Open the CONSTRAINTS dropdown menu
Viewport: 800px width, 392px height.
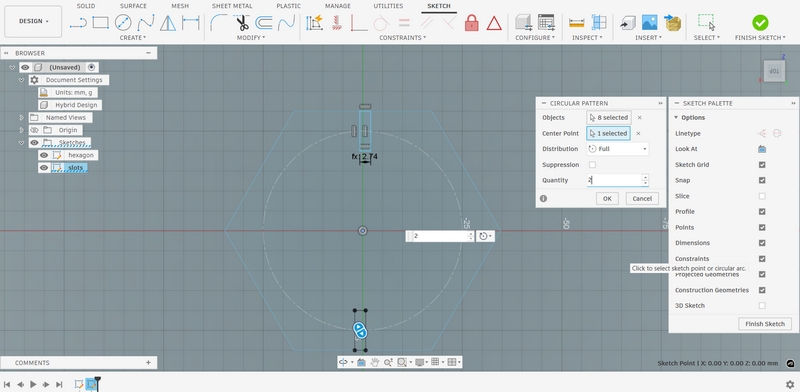pyautogui.click(x=403, y=38)
